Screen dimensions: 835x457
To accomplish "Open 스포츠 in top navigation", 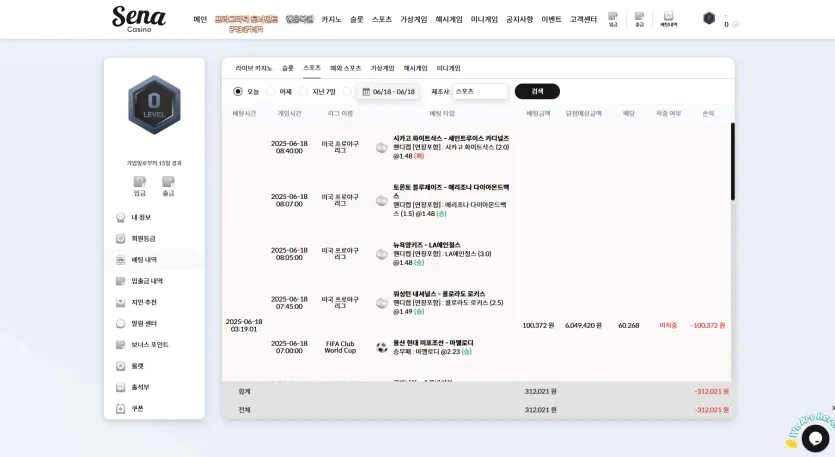I will coord(382,19).
